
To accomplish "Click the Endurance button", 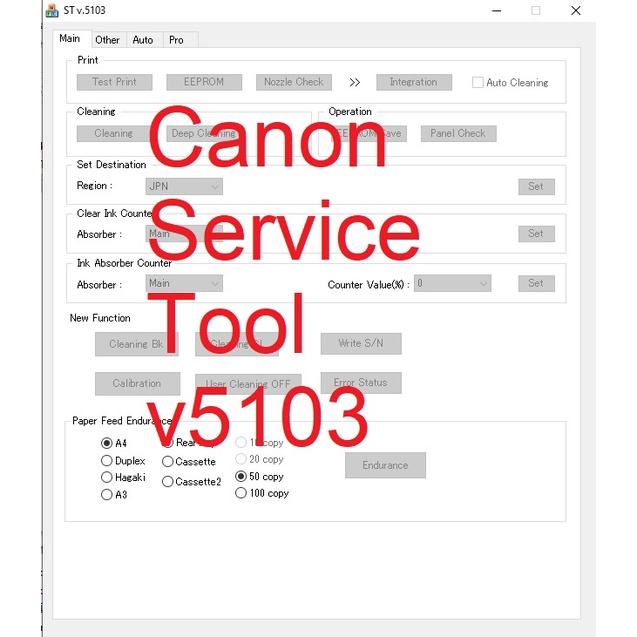I will click(386, 466).
